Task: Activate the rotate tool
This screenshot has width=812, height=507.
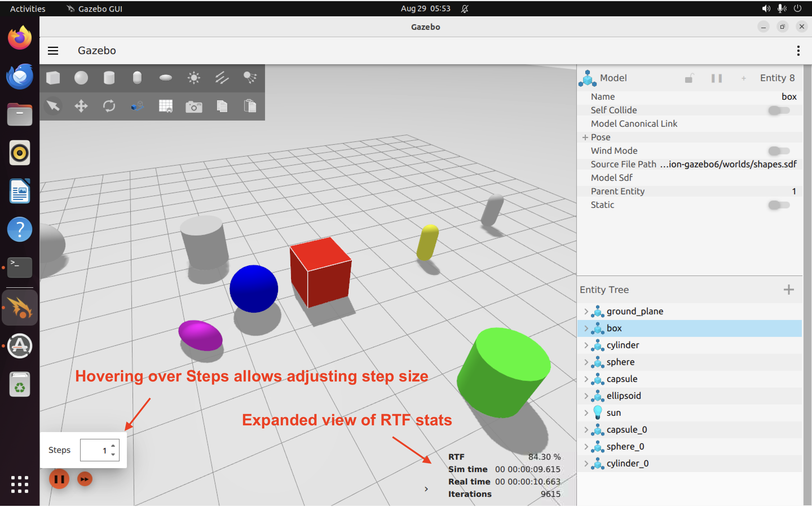Action: (x=109, y=106)
